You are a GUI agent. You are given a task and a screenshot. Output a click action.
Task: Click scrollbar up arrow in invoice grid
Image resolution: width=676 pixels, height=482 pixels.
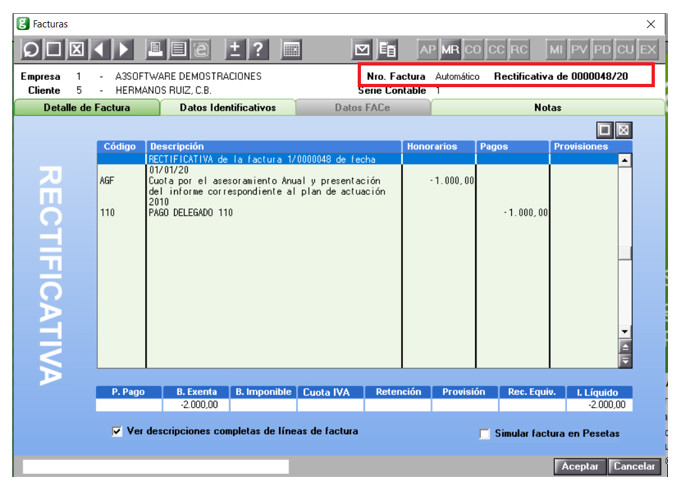point(625,161)
